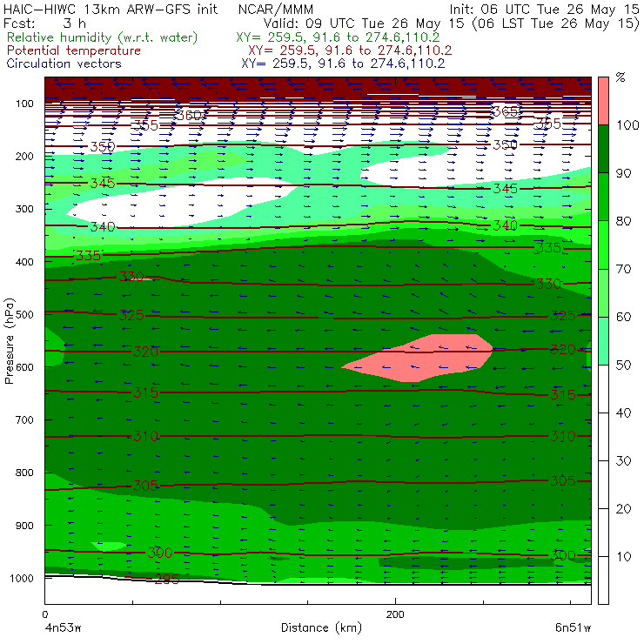Image resolution: width=644 pixels, height=644 pixels.
Task: Select the 70–80% bright green legend segment
Action: click(603, 245)
